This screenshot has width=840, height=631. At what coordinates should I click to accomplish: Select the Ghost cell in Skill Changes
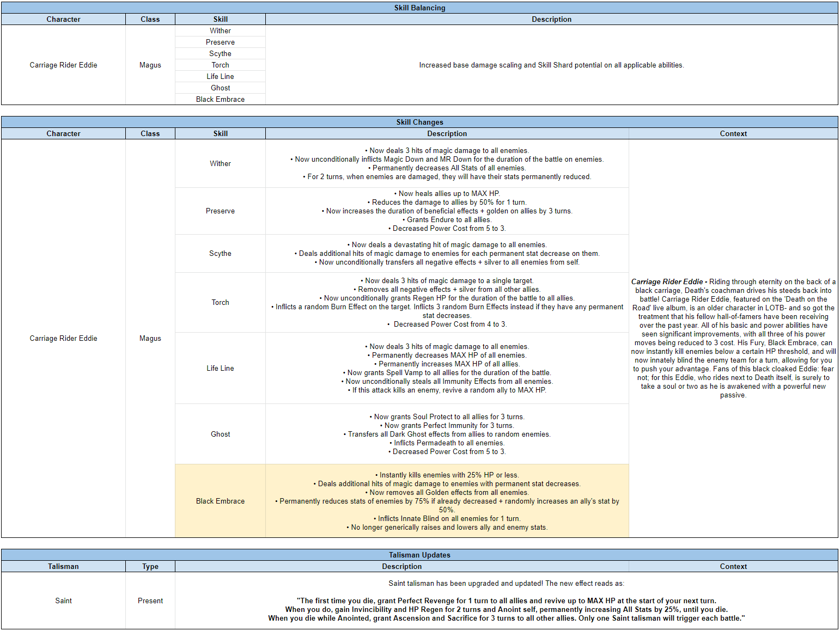coord(220,434)
